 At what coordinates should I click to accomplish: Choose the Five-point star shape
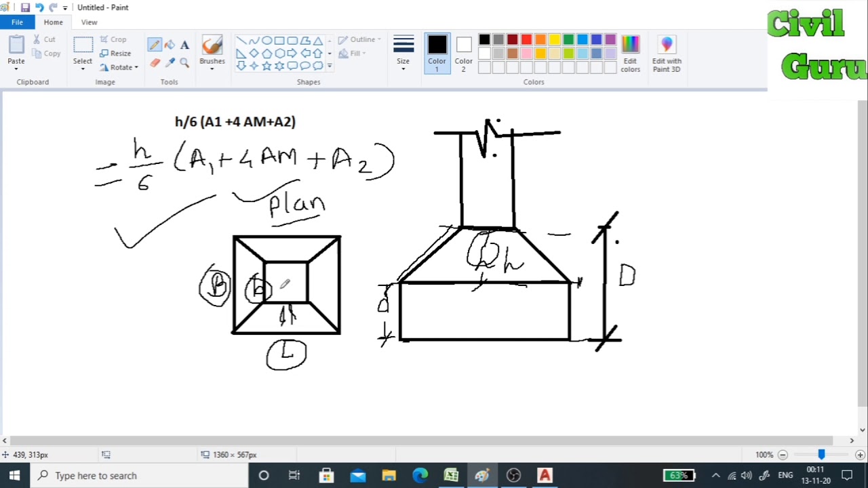[267, 66]
